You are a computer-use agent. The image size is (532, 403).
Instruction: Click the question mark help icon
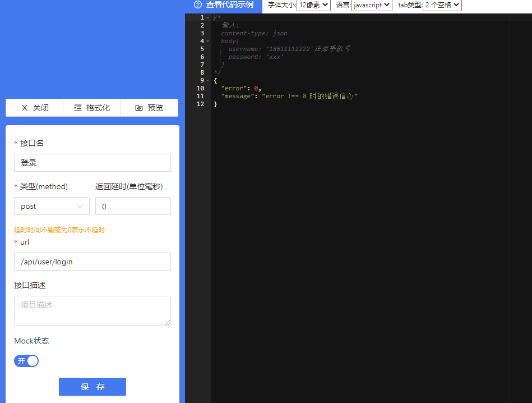click(198, 4)
